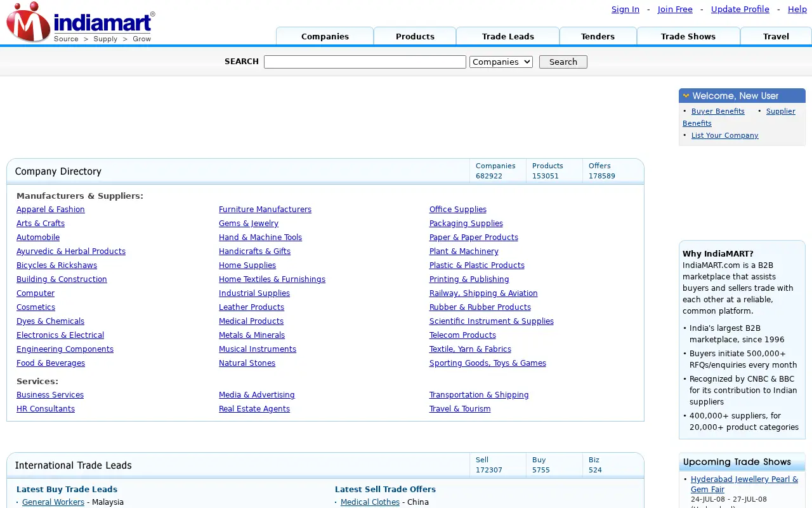Focus the search text field
The width and height of the screenshot is (812, 508).
365,62
